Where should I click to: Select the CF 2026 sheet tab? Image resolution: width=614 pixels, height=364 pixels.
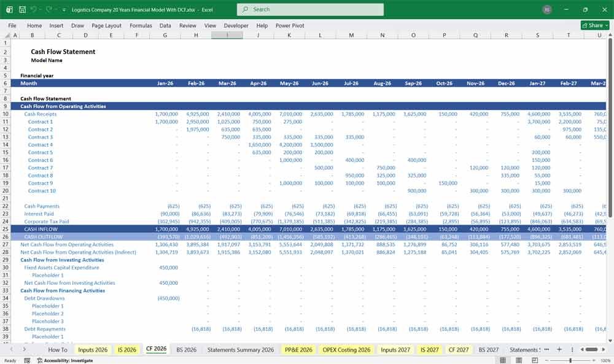coord(156,349)
